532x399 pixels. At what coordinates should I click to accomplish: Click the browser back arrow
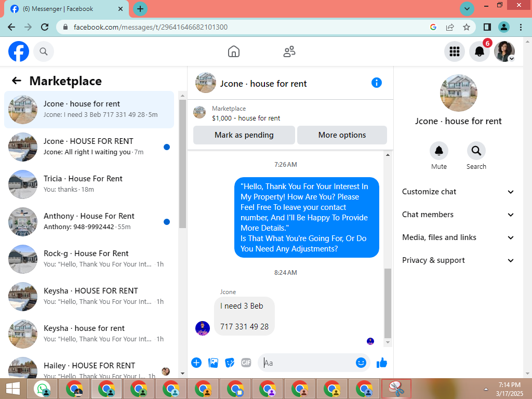[x=11, y=27]
